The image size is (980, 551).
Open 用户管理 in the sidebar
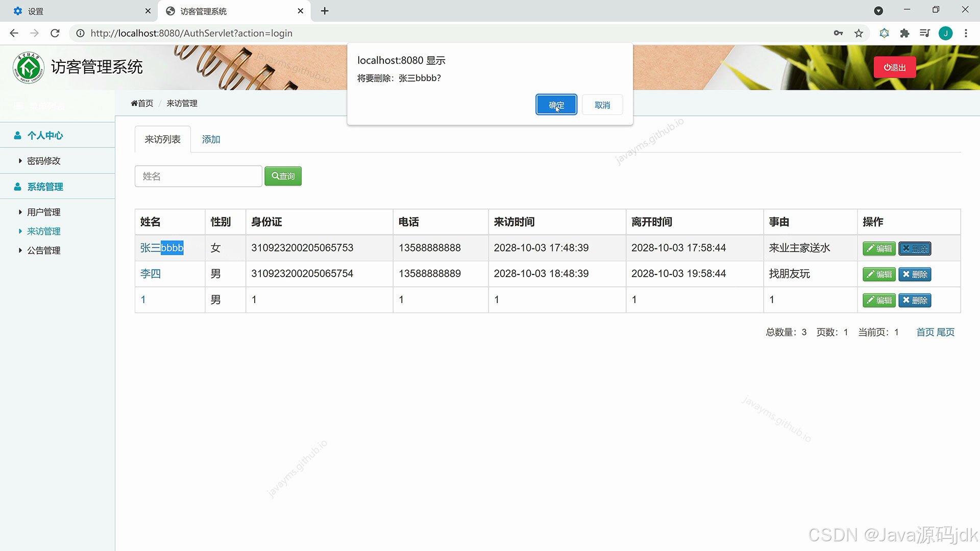43,212
